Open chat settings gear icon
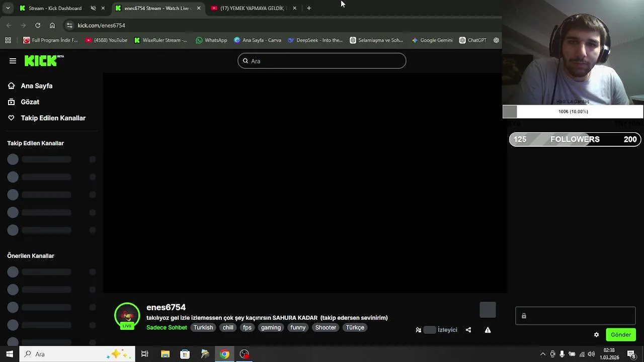 click(x=596, y=335)
